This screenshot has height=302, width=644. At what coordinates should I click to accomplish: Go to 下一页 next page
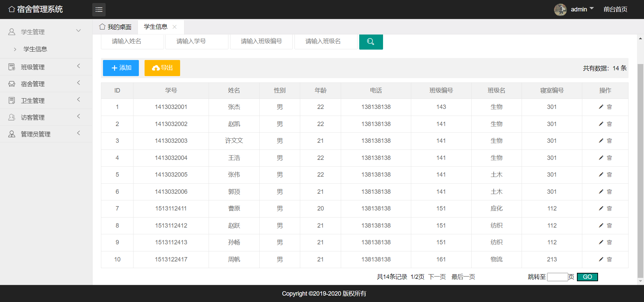pyautogui.click(x=437, y=277)
